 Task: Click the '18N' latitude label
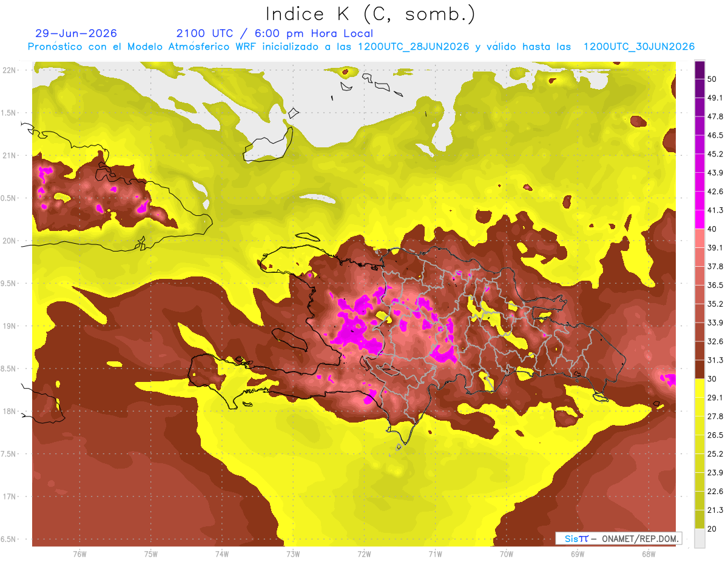(x=10, y=412)
